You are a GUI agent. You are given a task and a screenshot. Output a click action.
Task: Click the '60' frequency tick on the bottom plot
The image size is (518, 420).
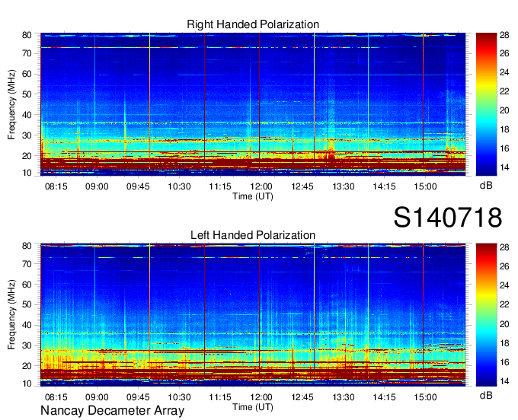point(27,285)
